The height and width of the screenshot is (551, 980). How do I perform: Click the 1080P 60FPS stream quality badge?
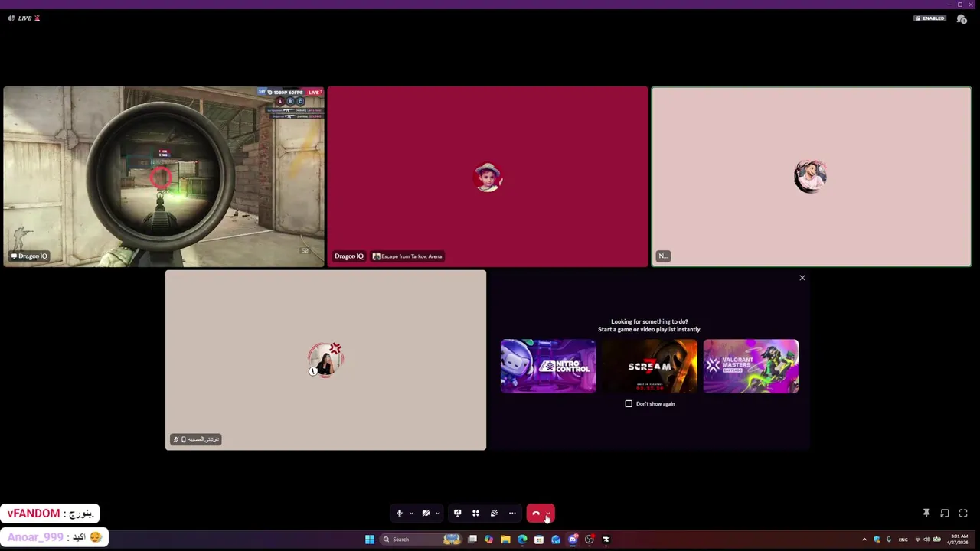pyautogui.click(x=284, y=93)
